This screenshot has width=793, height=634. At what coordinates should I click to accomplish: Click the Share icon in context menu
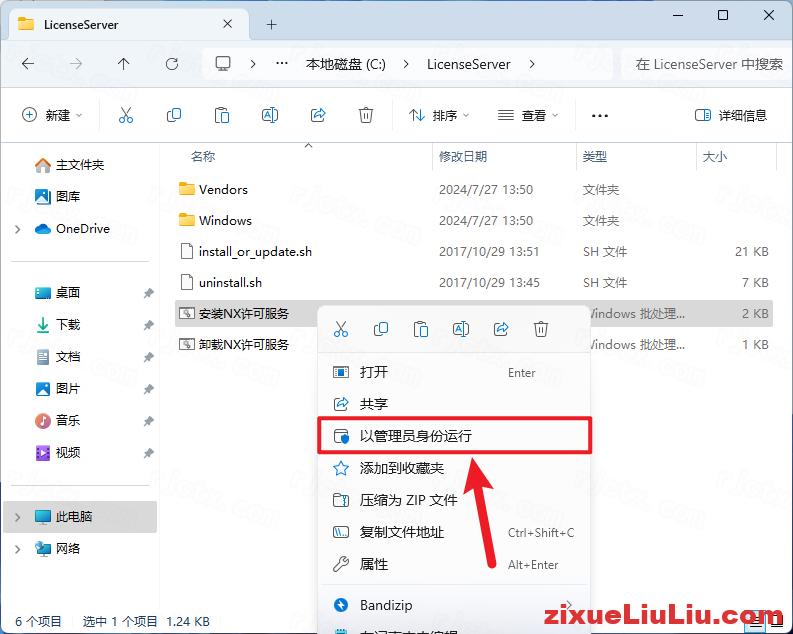coord(501,330)
